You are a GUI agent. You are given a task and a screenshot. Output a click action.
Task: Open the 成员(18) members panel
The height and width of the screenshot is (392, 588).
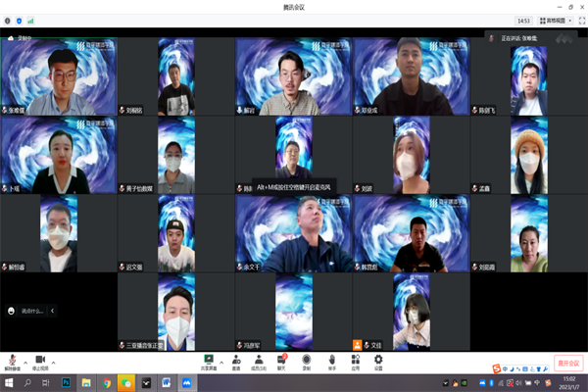[x=259, y=363]
